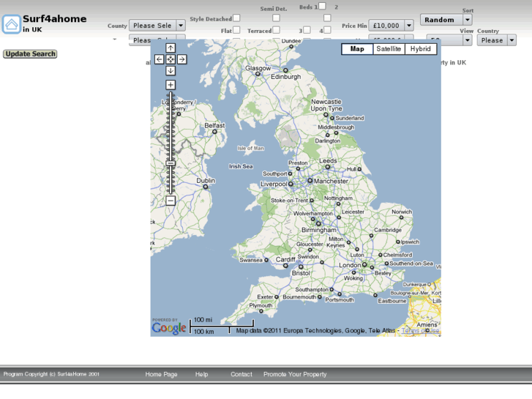Tick the Style Detached checkbox
The width and height of the screenshot is (532, 399).
tap(236, 18)
